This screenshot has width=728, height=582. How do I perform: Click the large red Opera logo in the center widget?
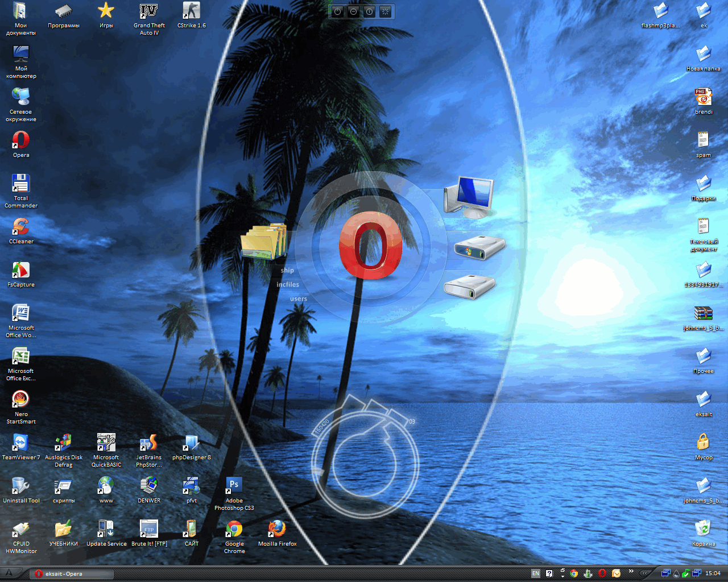click(x=370, y=246)
